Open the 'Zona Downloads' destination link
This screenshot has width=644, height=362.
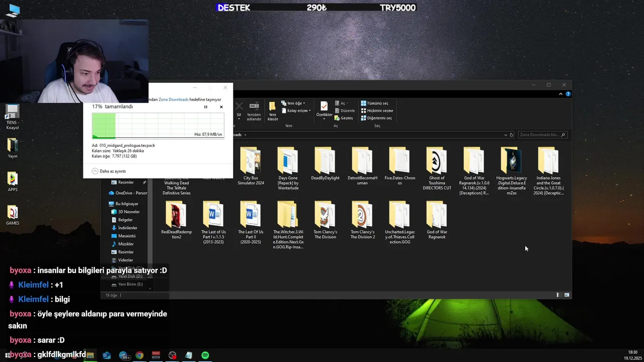174,100
